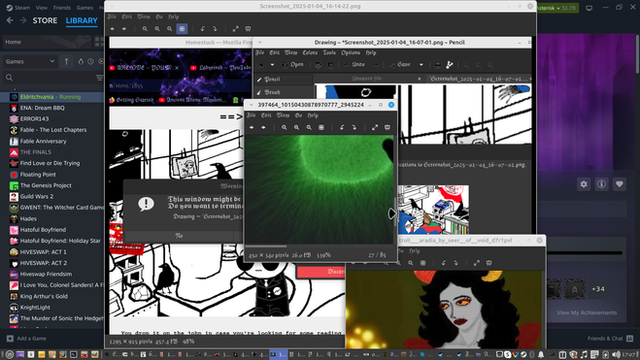Trash the image in 397464 green viewer

[x=387, y=127]
